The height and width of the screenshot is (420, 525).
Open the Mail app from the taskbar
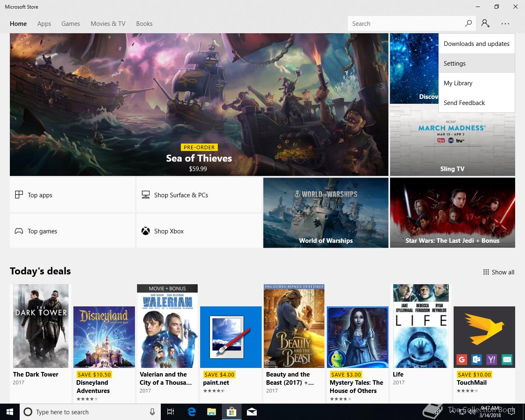(x=252, y=412)
